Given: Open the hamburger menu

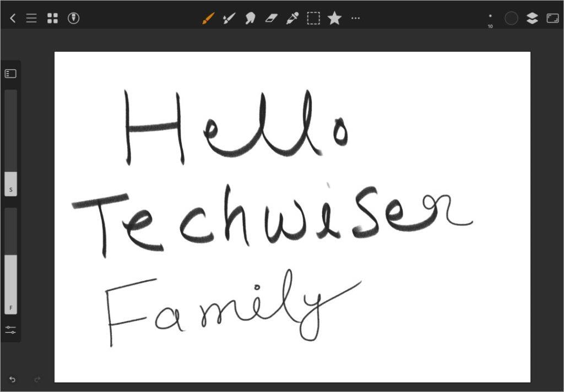Looking at the screenshot, I should [x=31, y=18].
